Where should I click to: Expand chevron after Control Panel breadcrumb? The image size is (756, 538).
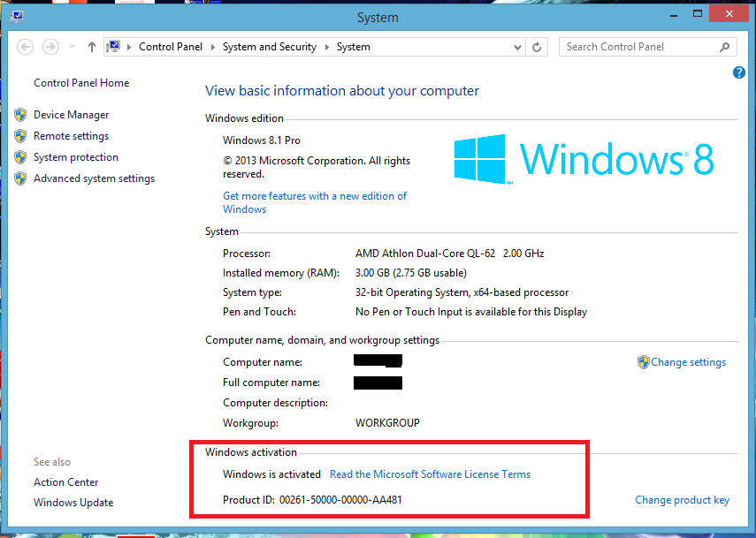pos(212,47)
